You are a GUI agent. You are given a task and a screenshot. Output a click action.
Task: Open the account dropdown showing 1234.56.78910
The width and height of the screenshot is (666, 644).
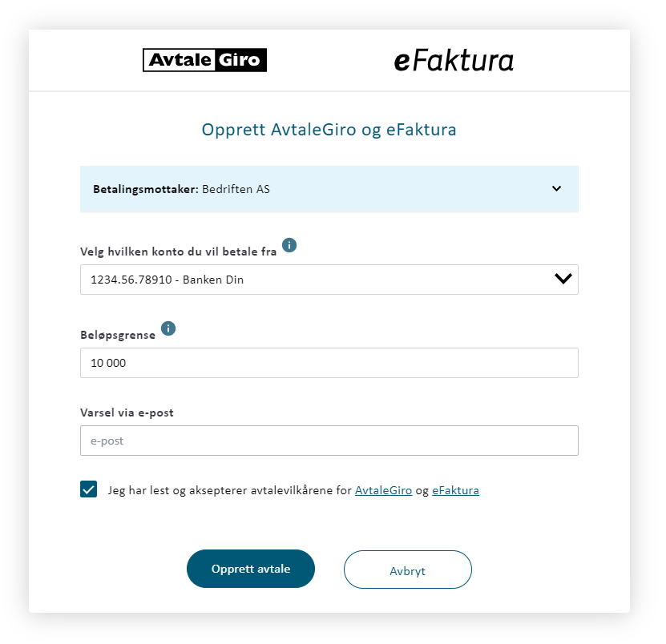329,280
